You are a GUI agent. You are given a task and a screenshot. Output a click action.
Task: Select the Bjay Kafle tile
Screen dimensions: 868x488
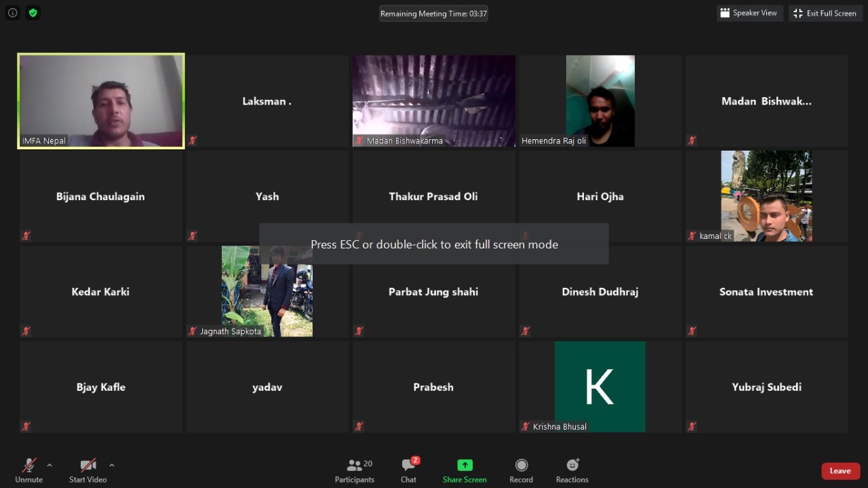click(101, 387)
